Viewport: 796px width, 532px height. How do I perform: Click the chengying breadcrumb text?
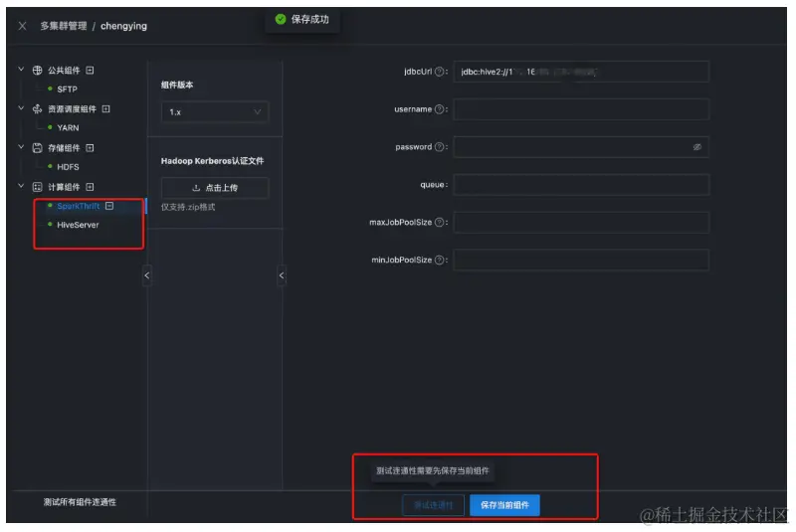point(123,26)
